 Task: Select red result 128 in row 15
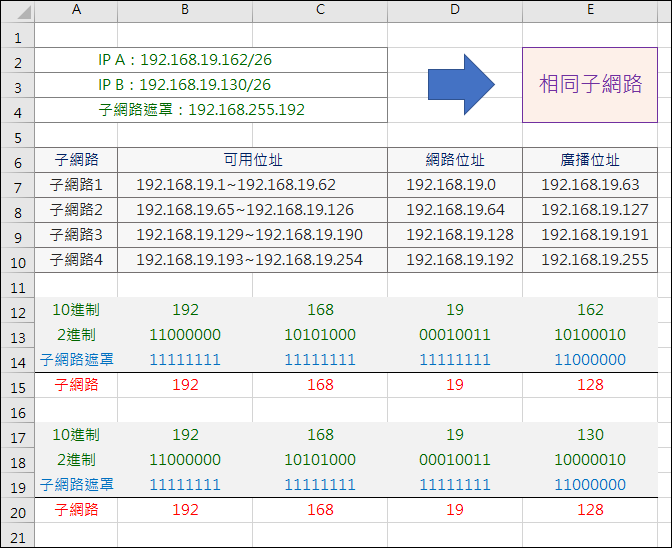click(x=590, y=385)
